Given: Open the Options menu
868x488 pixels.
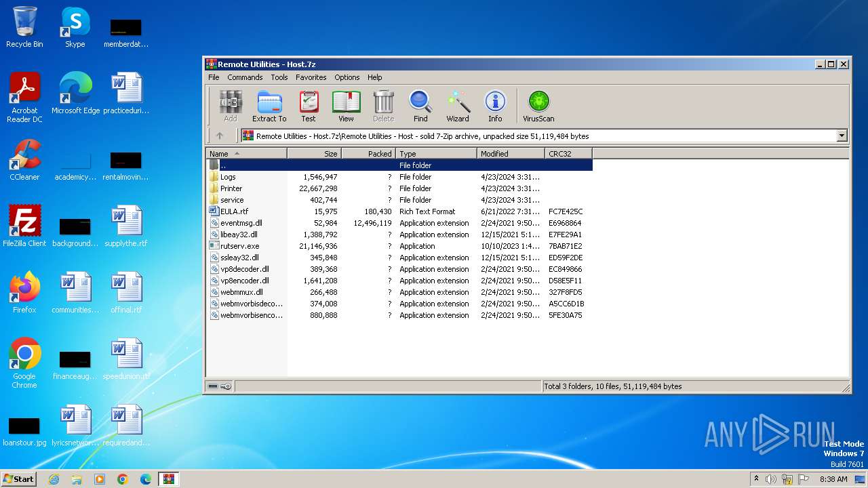Looking at the screenshot, I should (347, 77).
